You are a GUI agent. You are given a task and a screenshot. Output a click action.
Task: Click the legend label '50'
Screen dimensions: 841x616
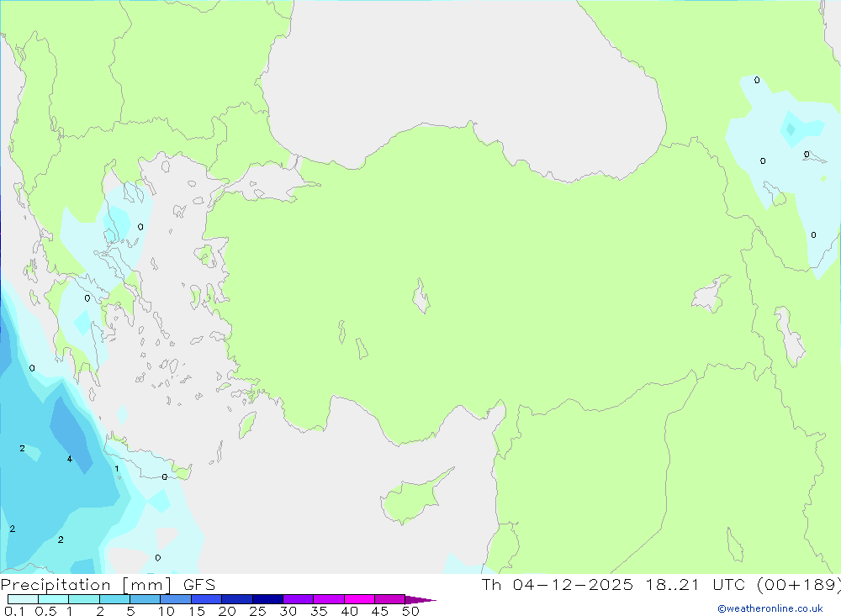coord(410,611)
